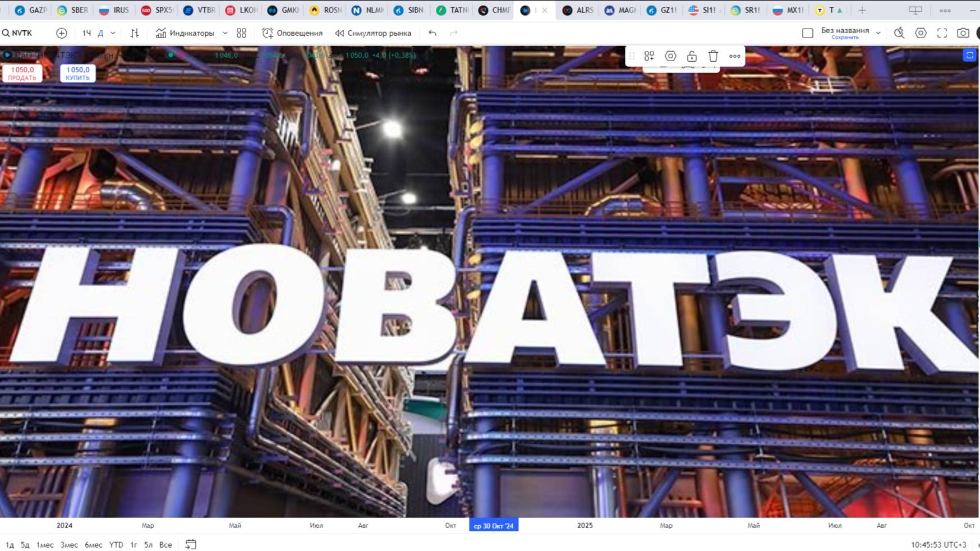The width and height of the screenshot is (980, 551).
Task: Select the YTD time range
Action: (116, 545)
